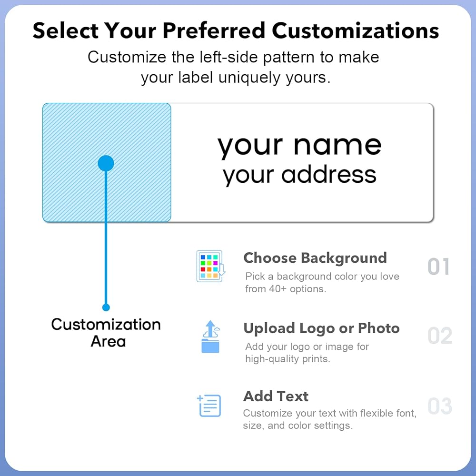This screenshot has width=476, height=476.
Task: Click the Choose Background color grid icon
Action: (210, 266)
